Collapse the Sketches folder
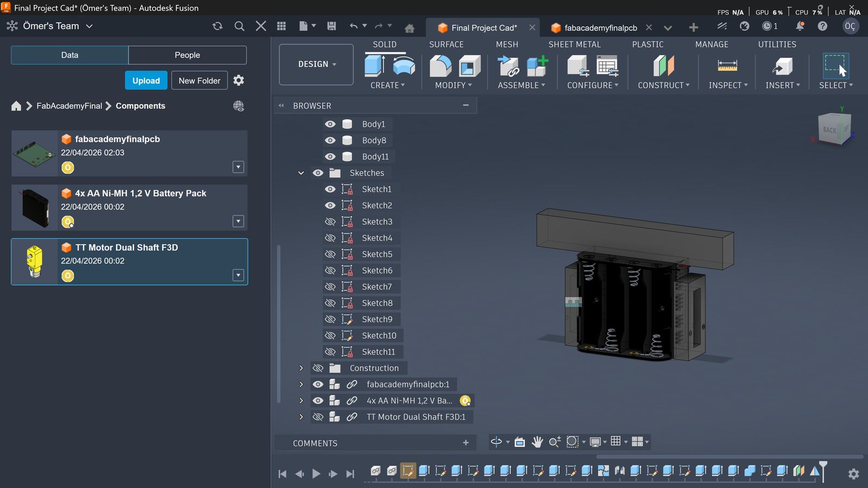868x488 pixels. point(301,173)
